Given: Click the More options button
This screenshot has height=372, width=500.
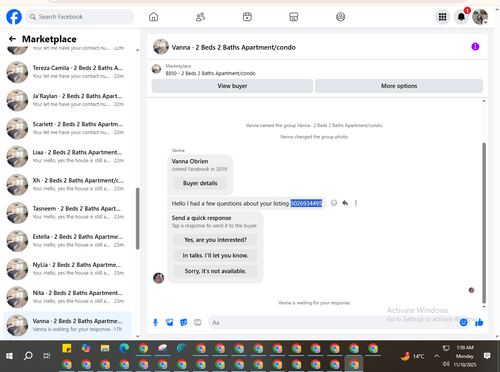Looking at the screenshot, I should pyautogui.click(x=399, y=86).
